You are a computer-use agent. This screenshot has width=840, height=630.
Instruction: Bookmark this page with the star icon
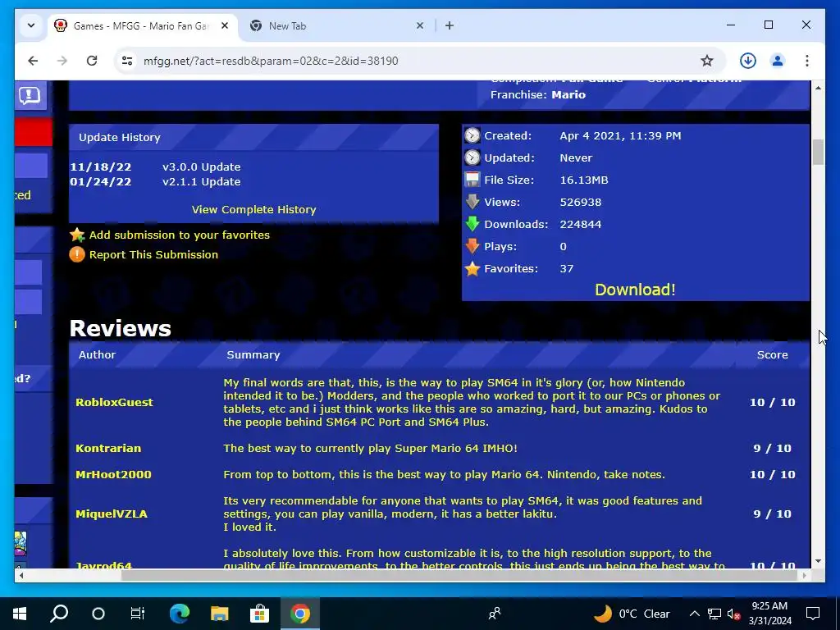click(706, 61)
